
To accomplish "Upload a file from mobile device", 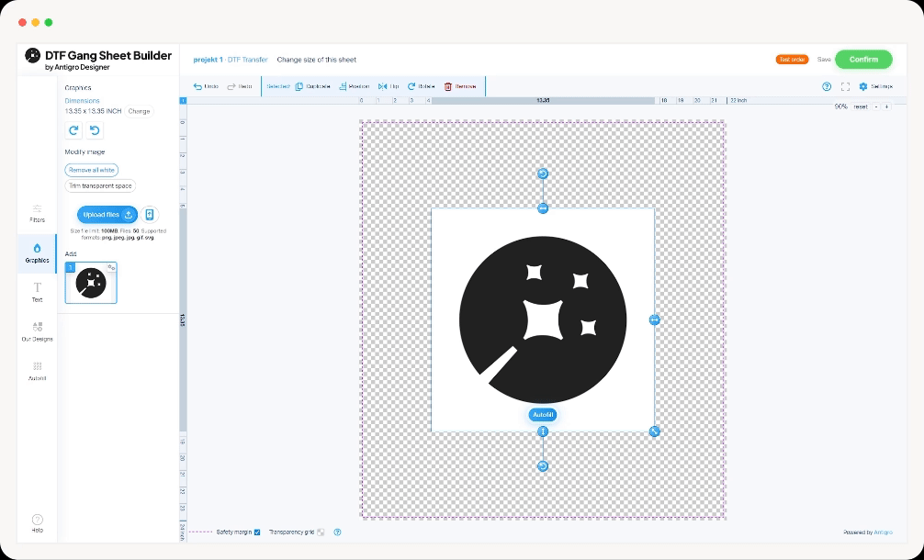I will [x=149, y=215].
